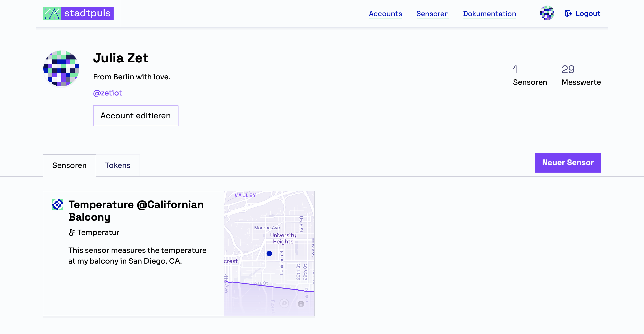Select the name heading Julia Zet
The width and height of the screenshot is (644, 334).
(121, 58)
